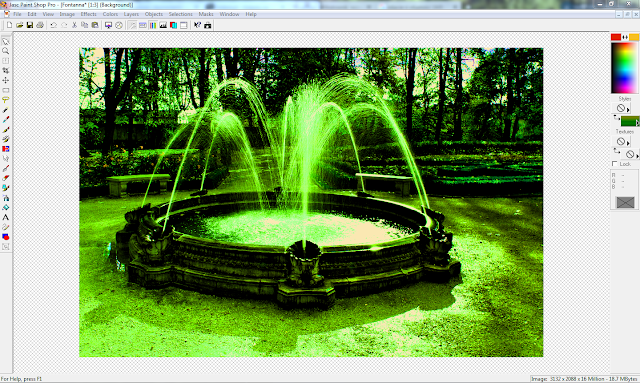Viewport: 640px width, 383px height.
Task: Click the fountain image canvas
Action: click(311, 202)
